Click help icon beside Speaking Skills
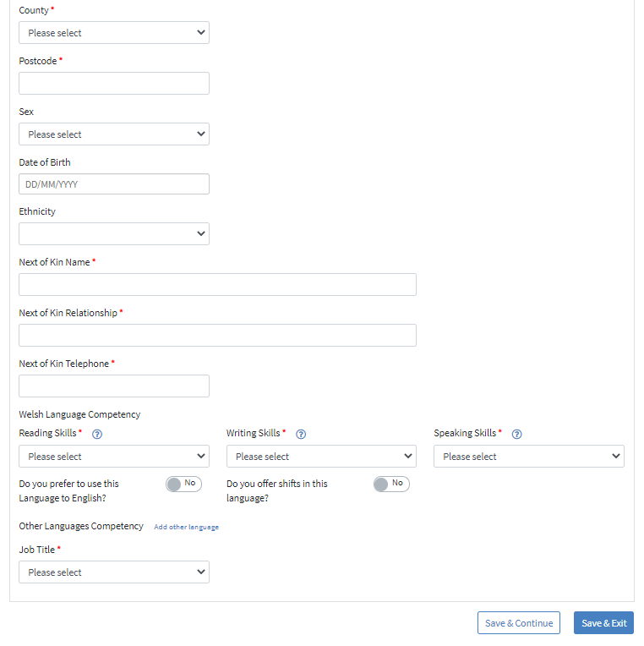The height and width of the screenshot is (646, 644). [x=517, y=434]
